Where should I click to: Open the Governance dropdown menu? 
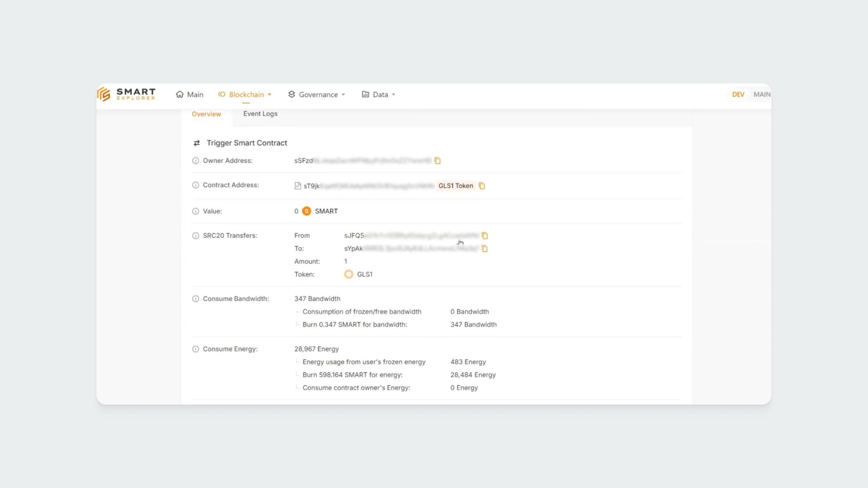[317, 95]
